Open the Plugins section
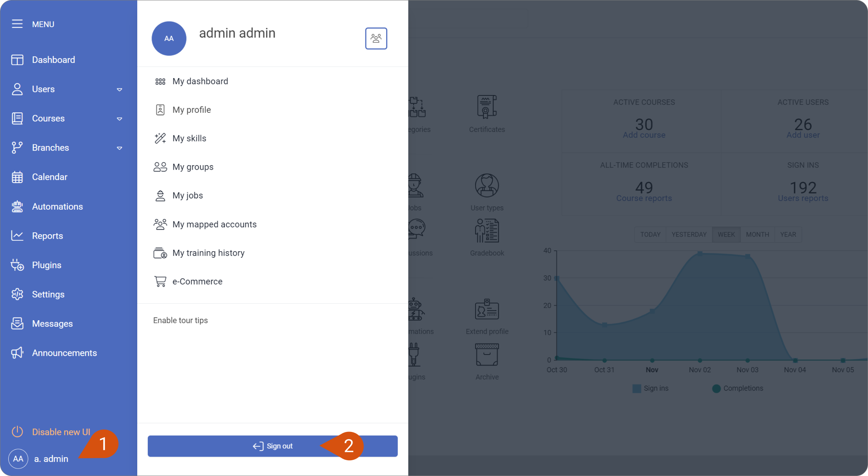Image resolution: width=868 pixels, height=476 pixels. point(46,264)
